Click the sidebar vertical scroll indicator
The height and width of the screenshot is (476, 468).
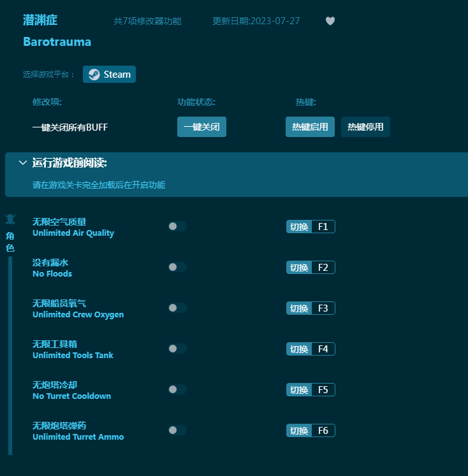point(10,356)
